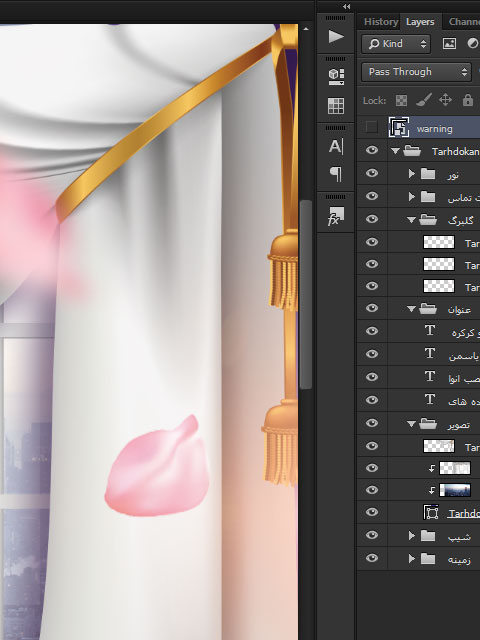Click the نور group folder icon
480x640 pixels.
(428, 174)
